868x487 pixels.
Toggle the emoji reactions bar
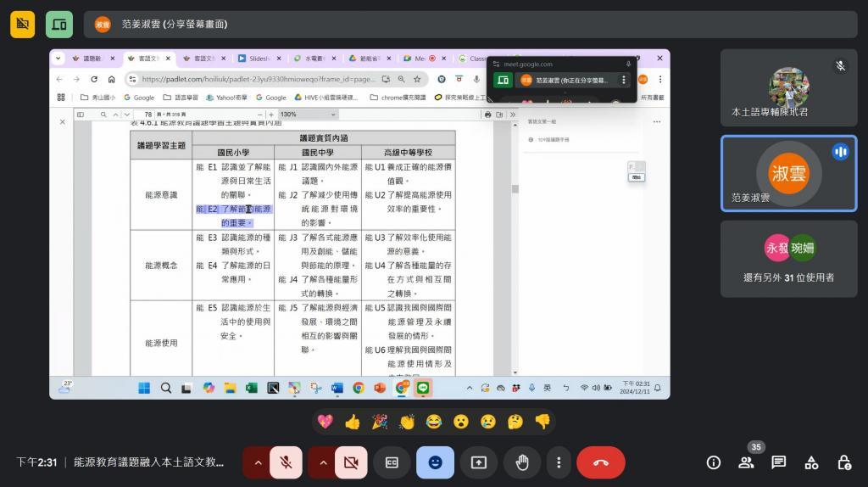435,462
